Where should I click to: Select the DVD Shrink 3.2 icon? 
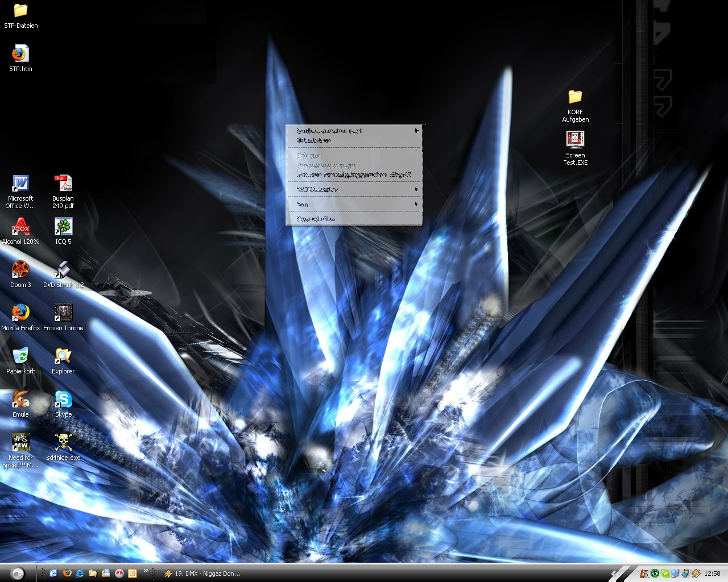point(63,269)
